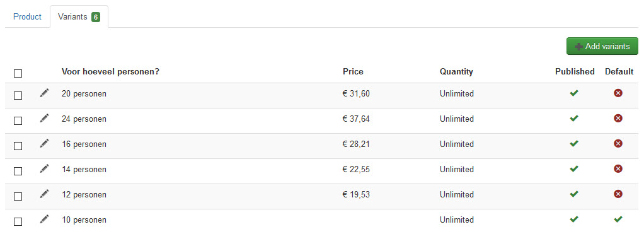
Task: Open the Variants tab
Action: 79,17
